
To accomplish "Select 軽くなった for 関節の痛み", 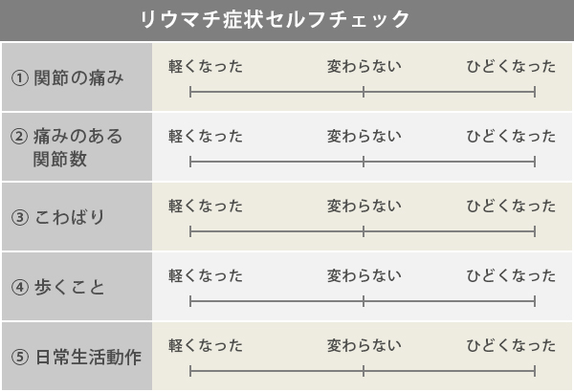I will click(x=206, y=67).
